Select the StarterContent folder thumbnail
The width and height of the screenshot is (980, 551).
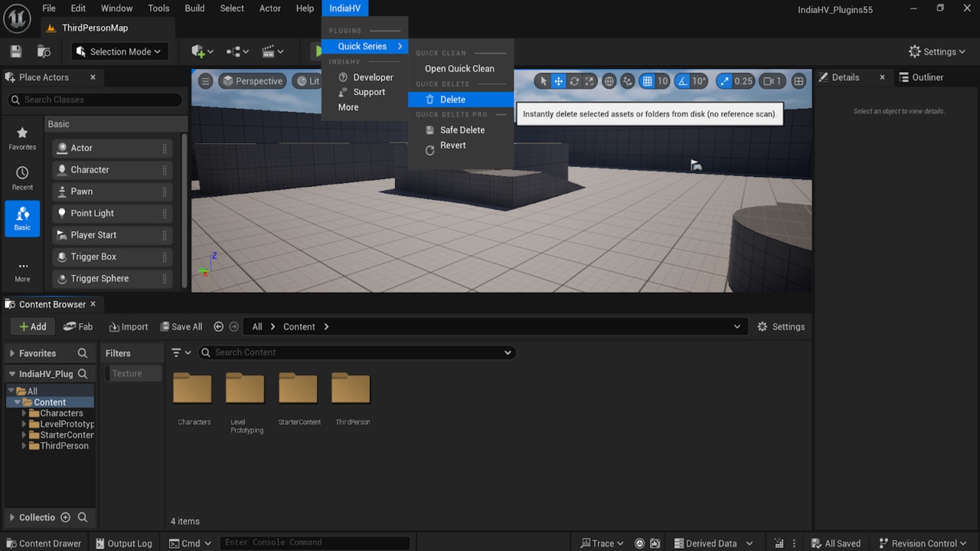click(x=299, y=388)
